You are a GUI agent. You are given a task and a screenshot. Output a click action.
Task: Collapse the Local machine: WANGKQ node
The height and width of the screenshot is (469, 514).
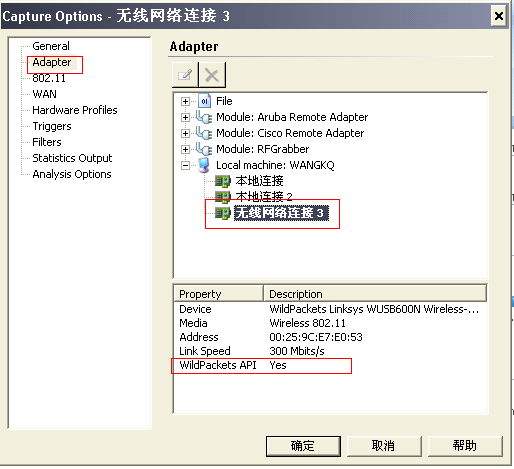click(x=185, y=165)
